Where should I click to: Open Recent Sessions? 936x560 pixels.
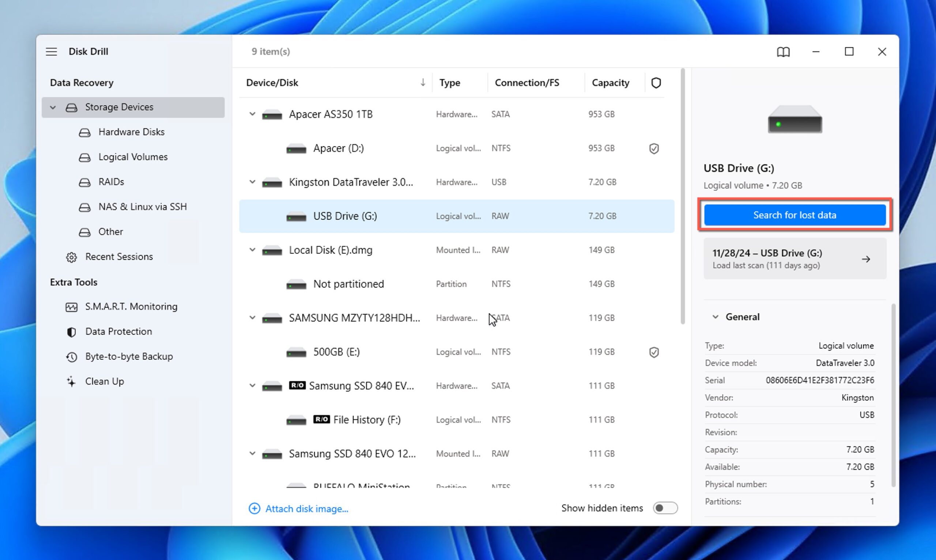pos(119,256)
